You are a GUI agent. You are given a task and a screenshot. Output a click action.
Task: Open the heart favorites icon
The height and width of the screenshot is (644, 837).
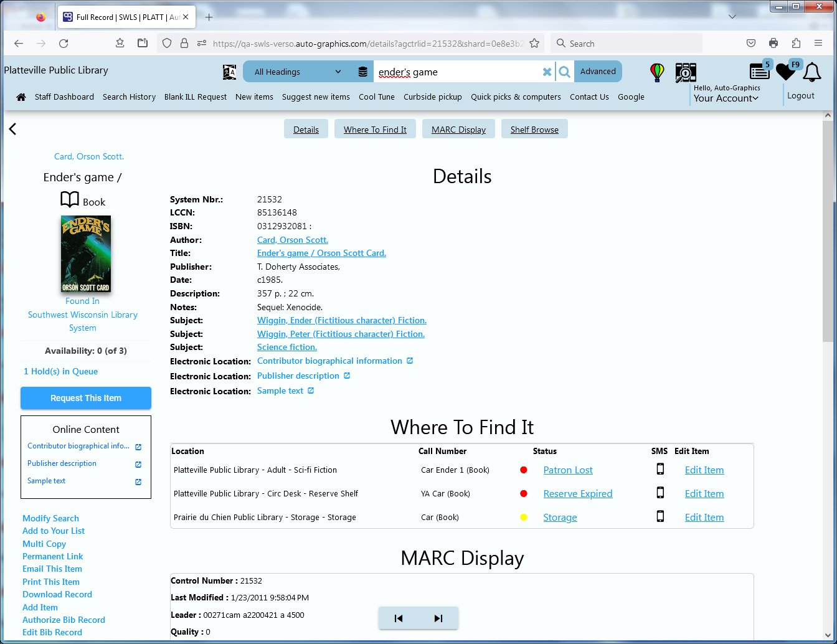(787, 71)
